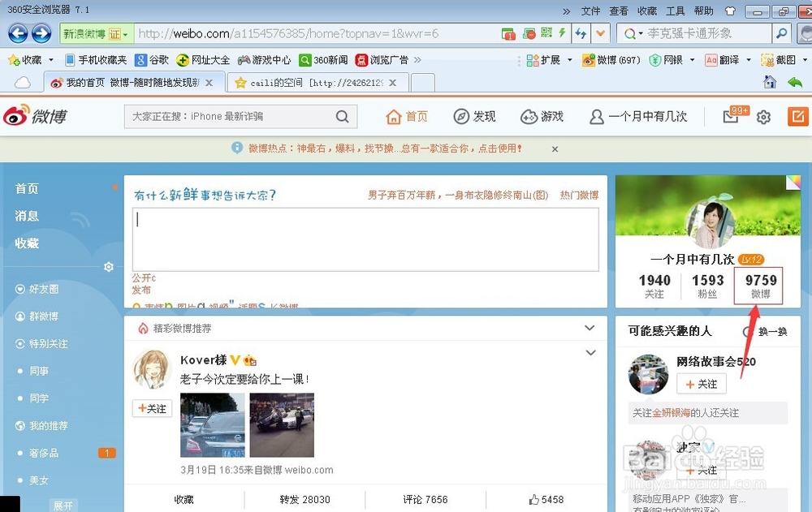Viewport: 812px width, 512px height.
Task: Click the 发布 publish button
Action: 140,290
